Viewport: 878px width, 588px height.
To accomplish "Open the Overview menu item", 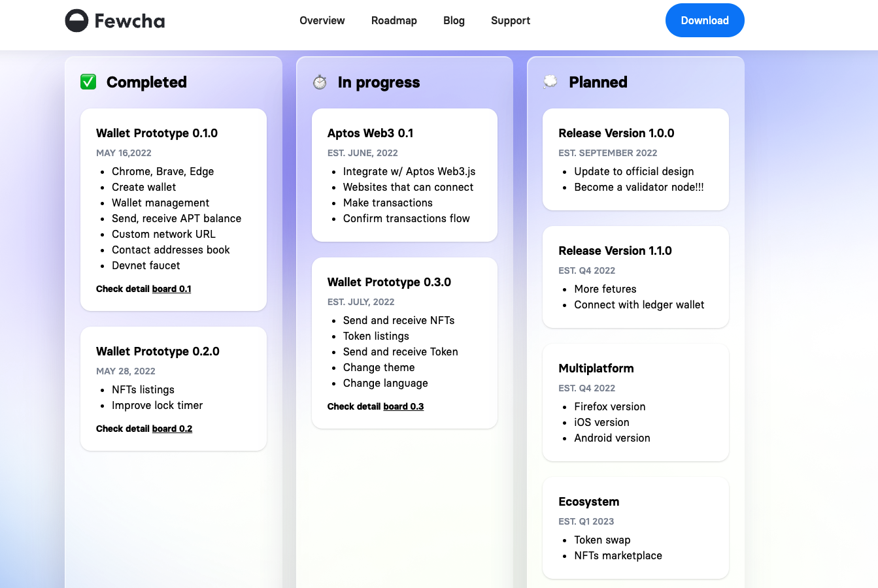I will 322,21.
